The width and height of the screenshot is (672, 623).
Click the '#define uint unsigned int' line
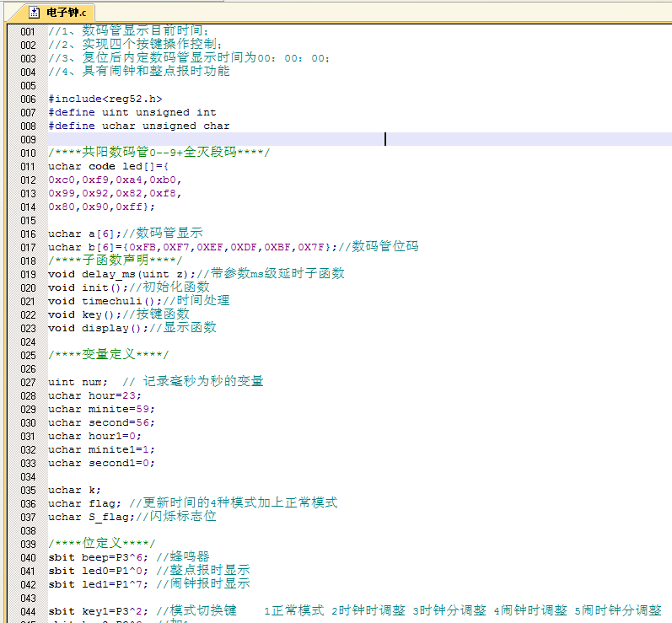132,112
